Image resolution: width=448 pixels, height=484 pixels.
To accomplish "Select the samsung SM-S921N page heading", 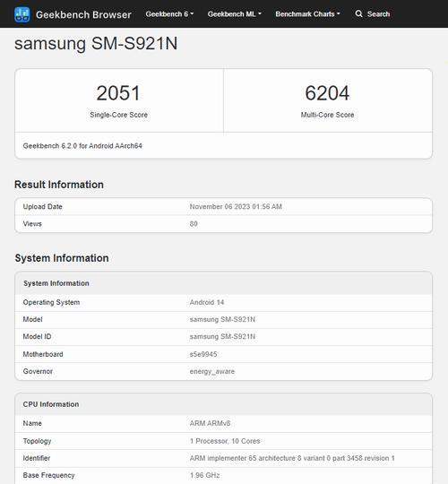I will [x=96, y=44].
